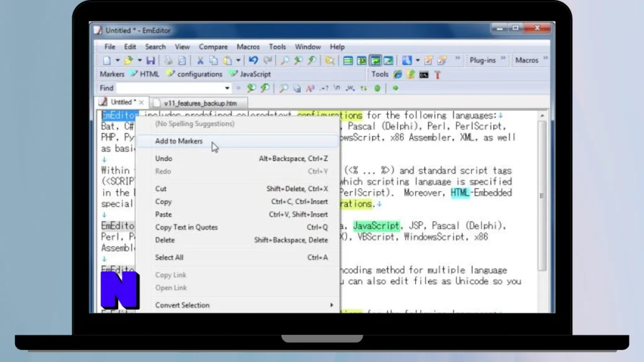Click the blue Undo arrow icon
644x362 pixels.
coord(253,60)
